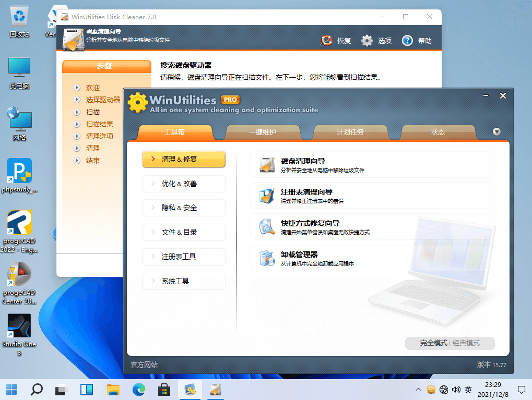Expand the 隐私 & 安全 category
The image size is (532, 400).
[184, 208]
